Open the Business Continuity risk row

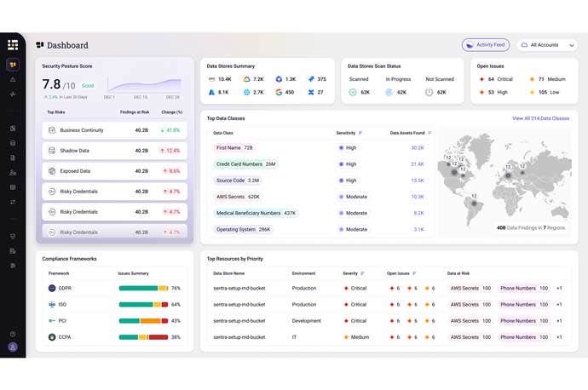[x=116, y=130]
